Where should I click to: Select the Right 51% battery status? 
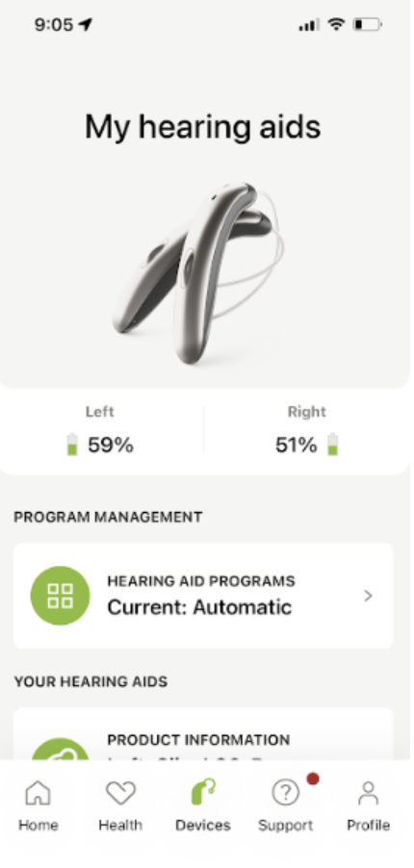306,432
